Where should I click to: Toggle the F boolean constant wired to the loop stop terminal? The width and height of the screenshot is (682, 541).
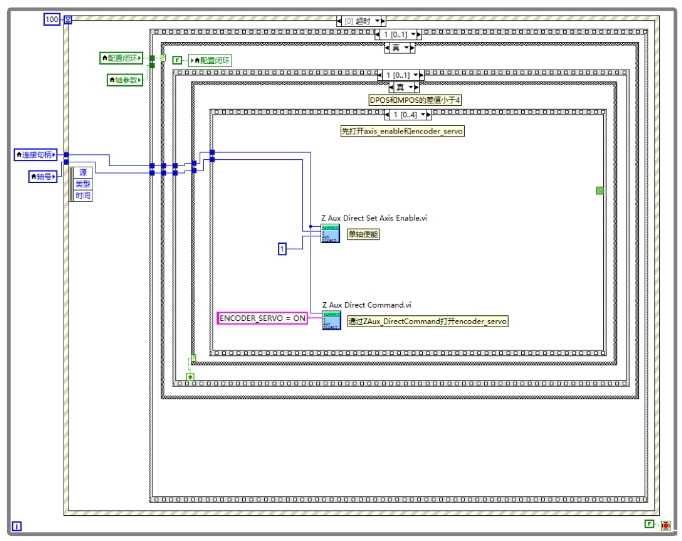649,524
